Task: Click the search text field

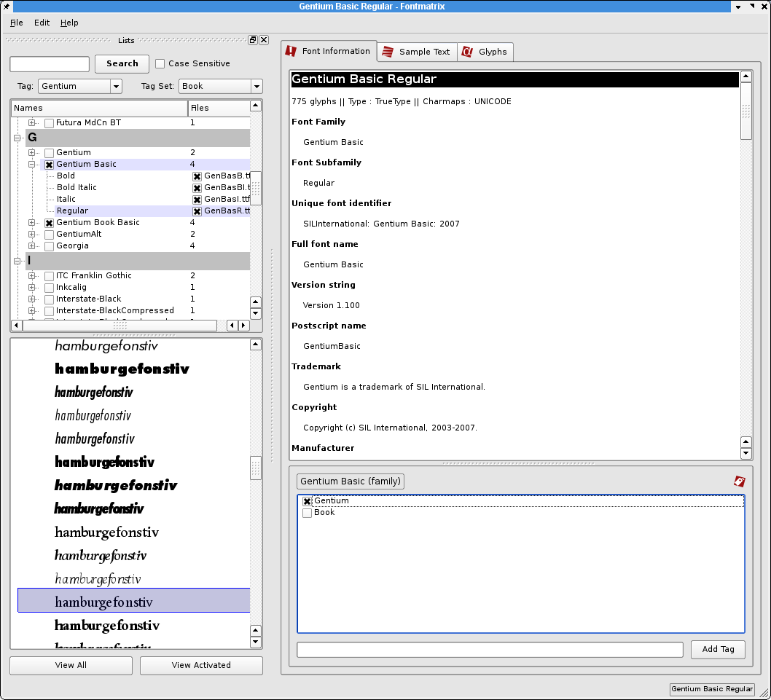Action: click(50, 64)
